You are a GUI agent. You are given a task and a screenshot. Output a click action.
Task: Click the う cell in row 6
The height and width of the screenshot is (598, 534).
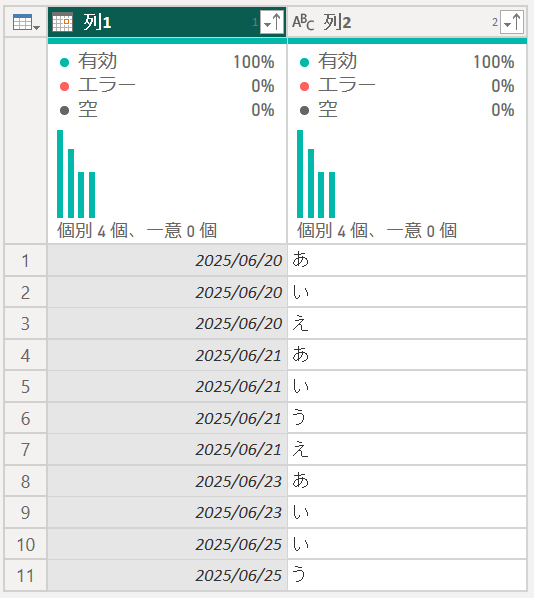(x=407, y=418)
